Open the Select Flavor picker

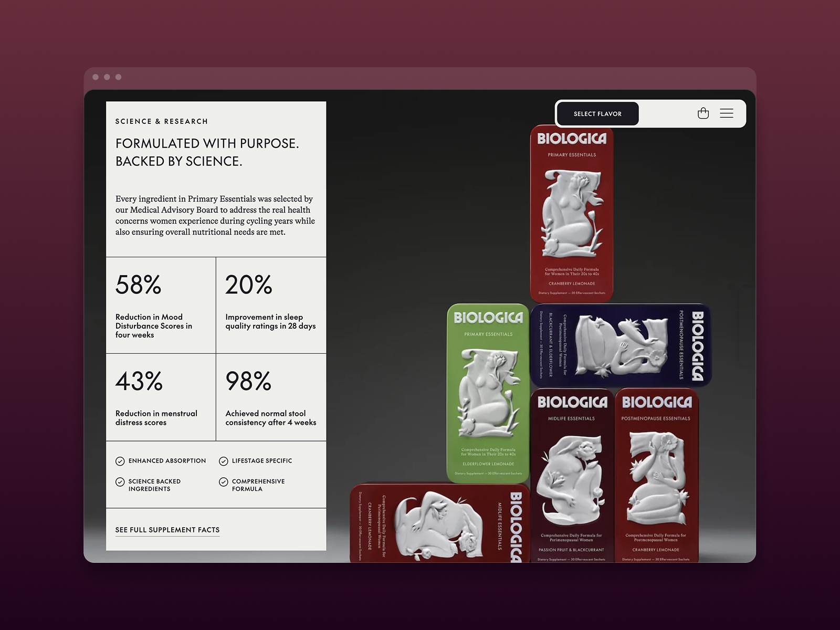(x=597, y=113)
